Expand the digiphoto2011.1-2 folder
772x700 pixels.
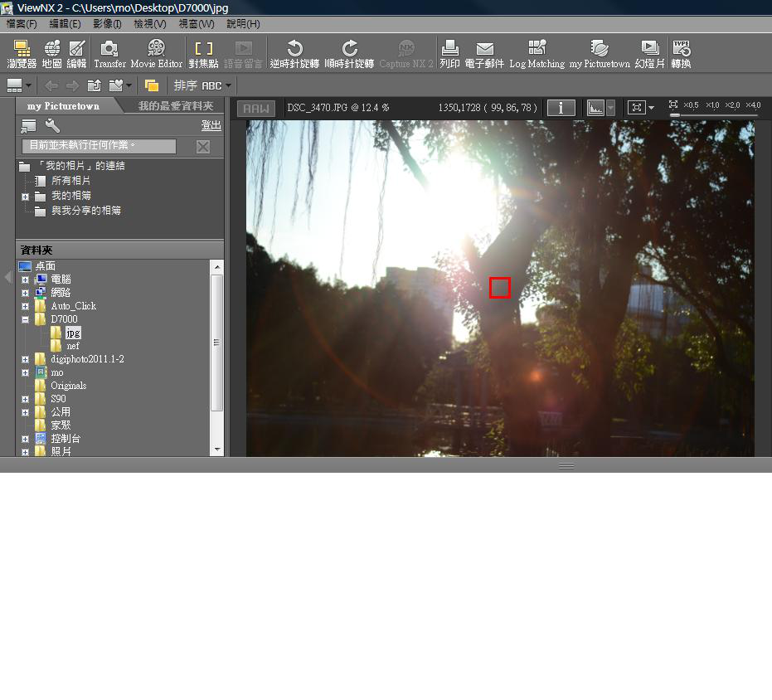(x=26, y=359)
